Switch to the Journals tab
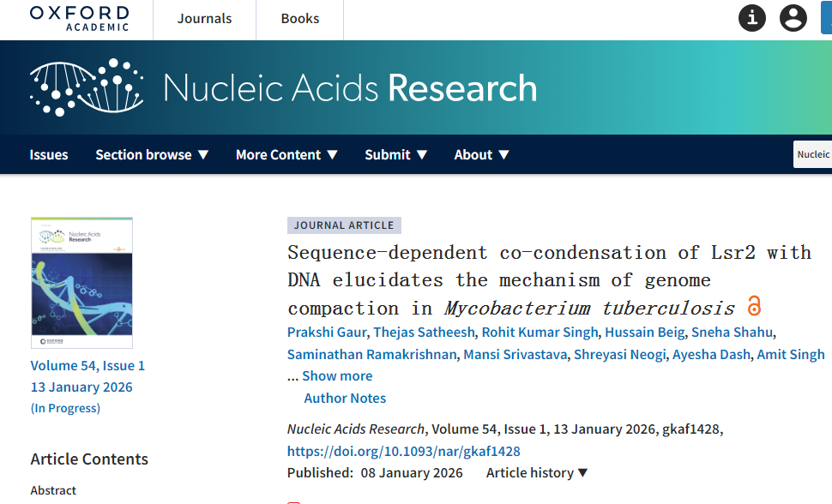 [x=204, y=19]
